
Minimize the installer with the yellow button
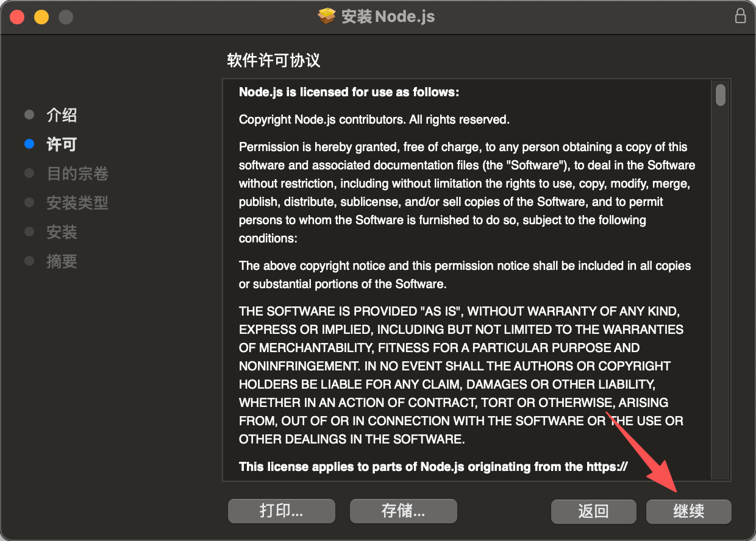[41, 17]
